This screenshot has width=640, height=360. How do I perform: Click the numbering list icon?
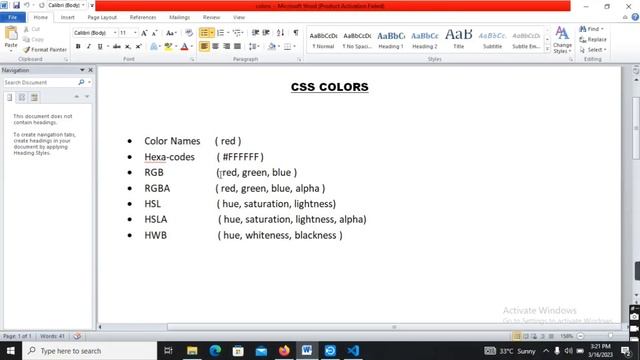point(220,33)
